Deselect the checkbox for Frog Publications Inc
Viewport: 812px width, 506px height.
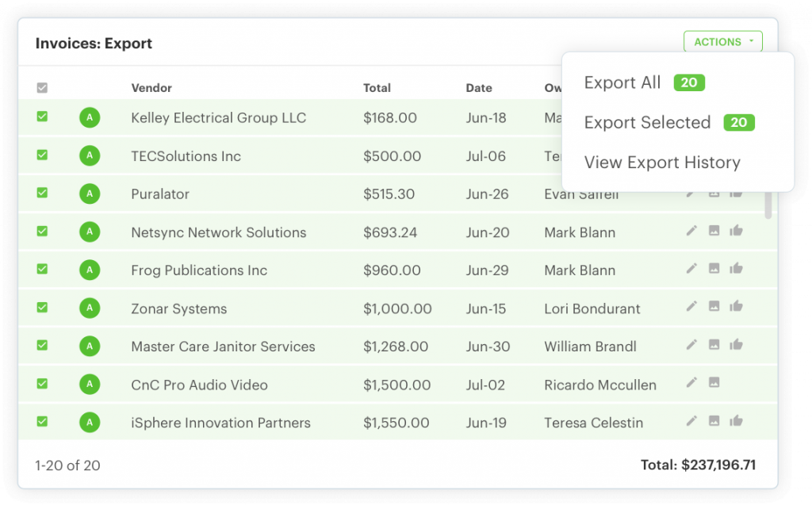click(42, 270)
